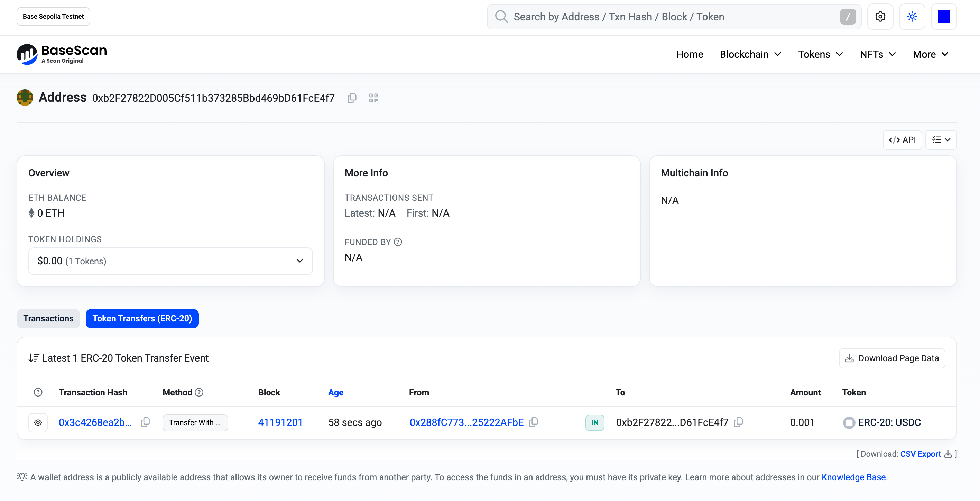
Task: Expand the Token Holdings dropdown
Action: (x=170, y=261)
